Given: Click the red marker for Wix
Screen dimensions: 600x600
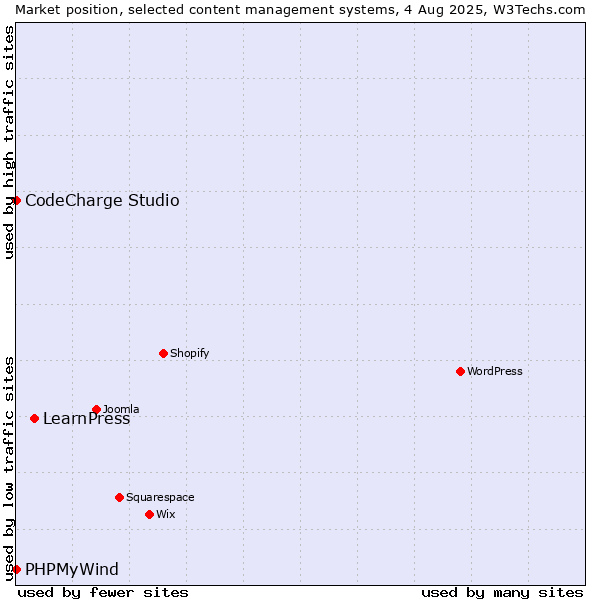Looking at the screenshot, I should coord(150,515).
